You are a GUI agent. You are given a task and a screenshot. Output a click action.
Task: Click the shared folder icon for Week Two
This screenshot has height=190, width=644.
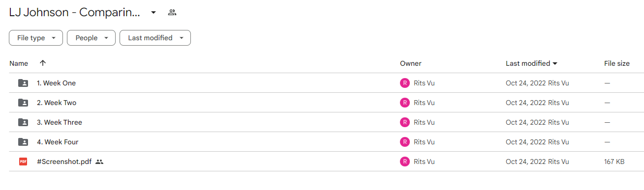23,103
